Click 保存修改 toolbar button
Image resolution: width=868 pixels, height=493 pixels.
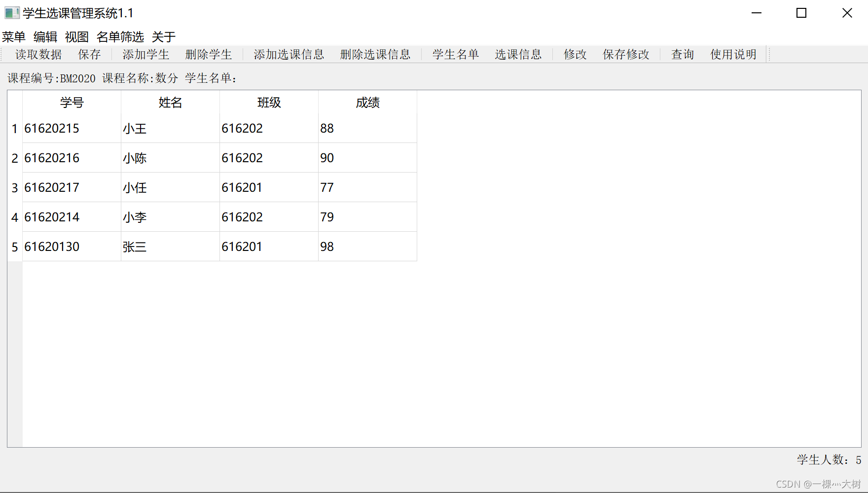click(x=626, y=54)
